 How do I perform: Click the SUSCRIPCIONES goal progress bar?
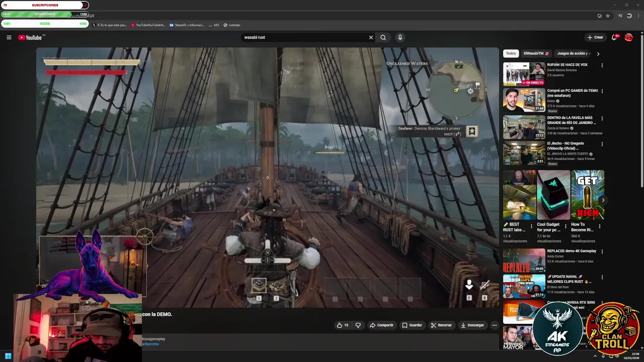pos(45,5)
